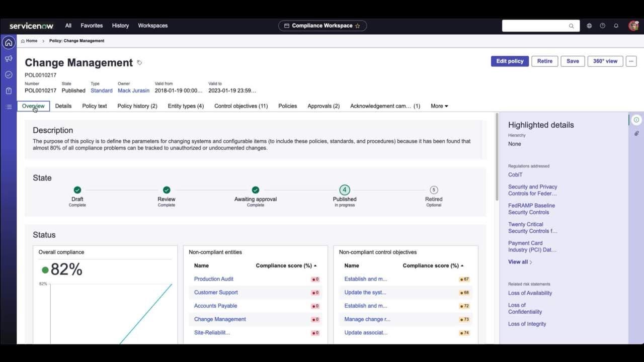
Task: Open the user avatar menu
Action: (x=633, y=26)
